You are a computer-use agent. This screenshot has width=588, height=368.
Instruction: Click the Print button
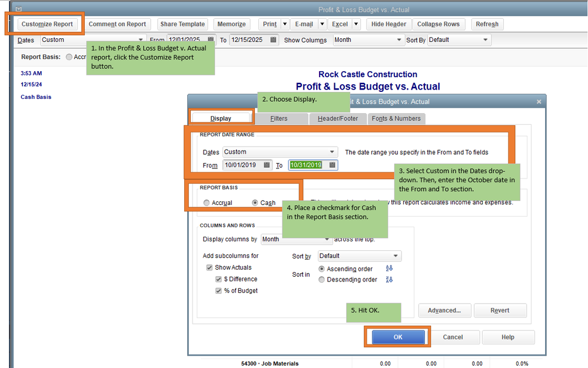(x=270, y=24)
